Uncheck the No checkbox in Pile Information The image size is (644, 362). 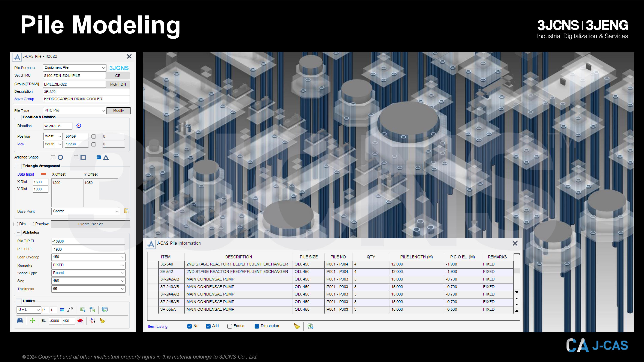(x=190, y=326)
